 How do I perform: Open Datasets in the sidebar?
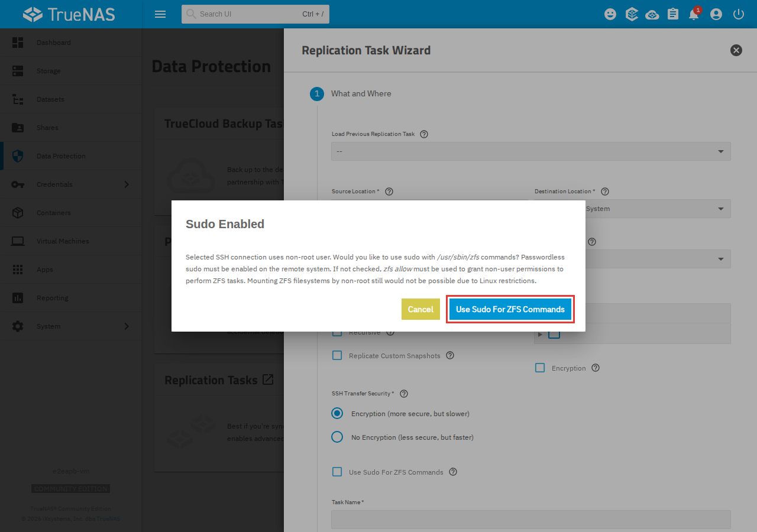pos(71,99)
